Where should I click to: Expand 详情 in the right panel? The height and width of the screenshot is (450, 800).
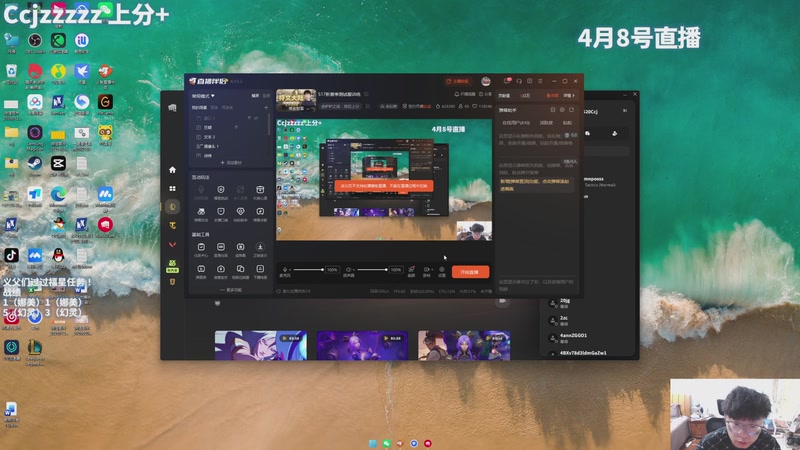[569, 95]
